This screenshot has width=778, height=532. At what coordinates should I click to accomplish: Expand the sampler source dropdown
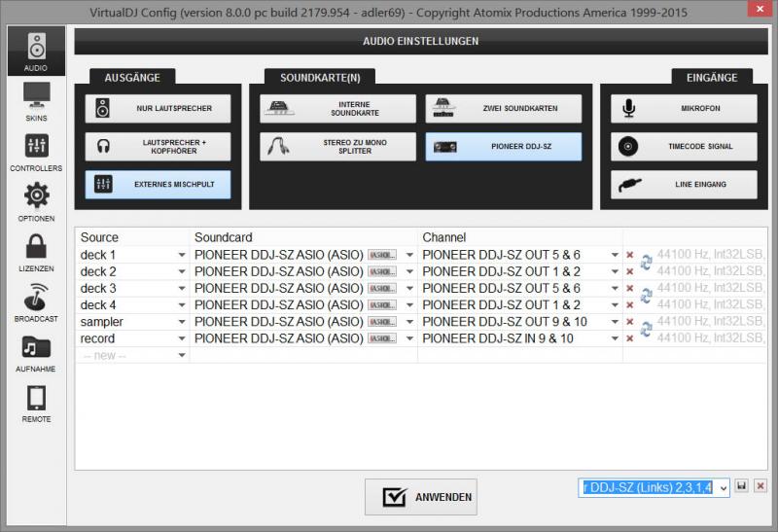tap(182, 322)
